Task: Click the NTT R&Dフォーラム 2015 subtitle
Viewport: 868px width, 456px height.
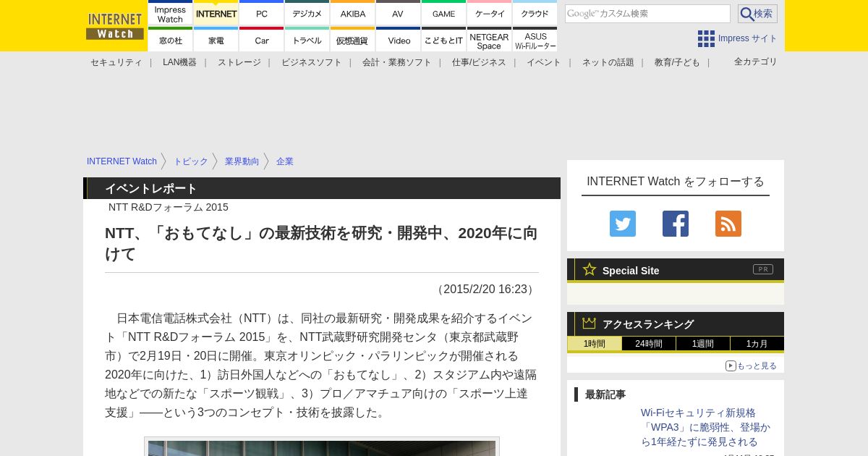Action: point(169,207)
